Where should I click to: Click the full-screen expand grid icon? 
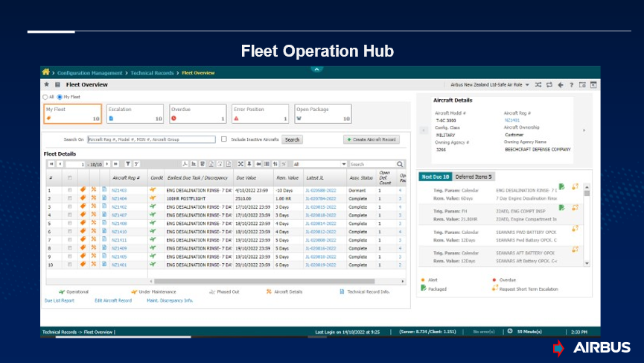coord(240,164)
